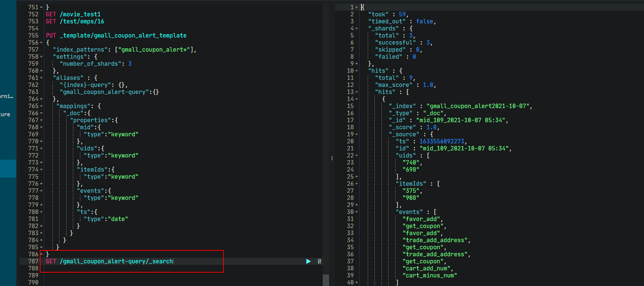Viewport: 644px width, 286px height.
Task: Collapse outer "hits" object at response line 10
Action: (x=357, y=71)
